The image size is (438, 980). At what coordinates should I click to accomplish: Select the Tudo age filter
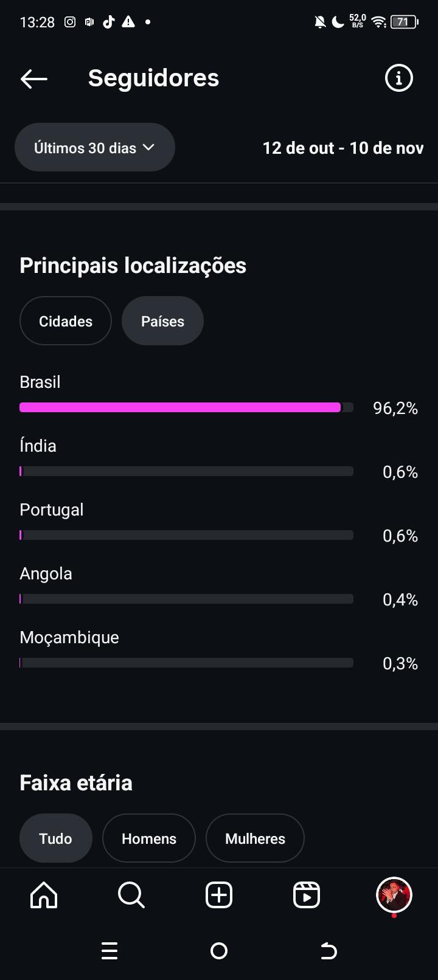pyautogui.click(x=55, y=838)
